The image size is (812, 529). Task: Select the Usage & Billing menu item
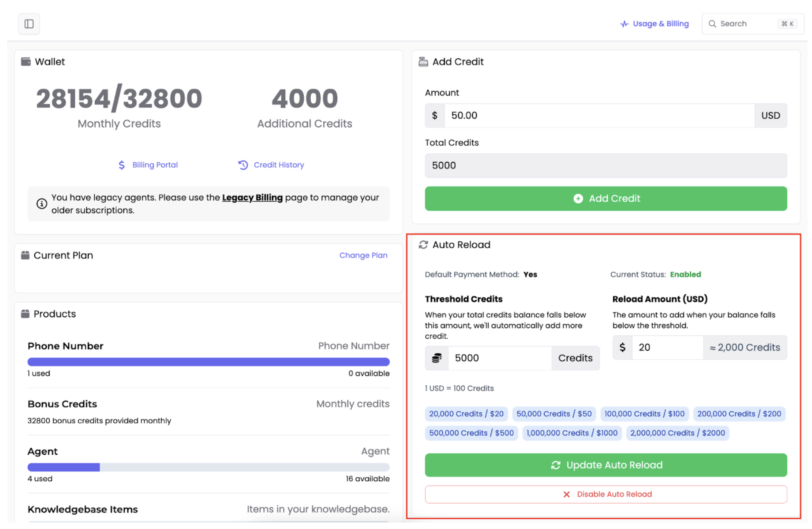coord(654,24)
